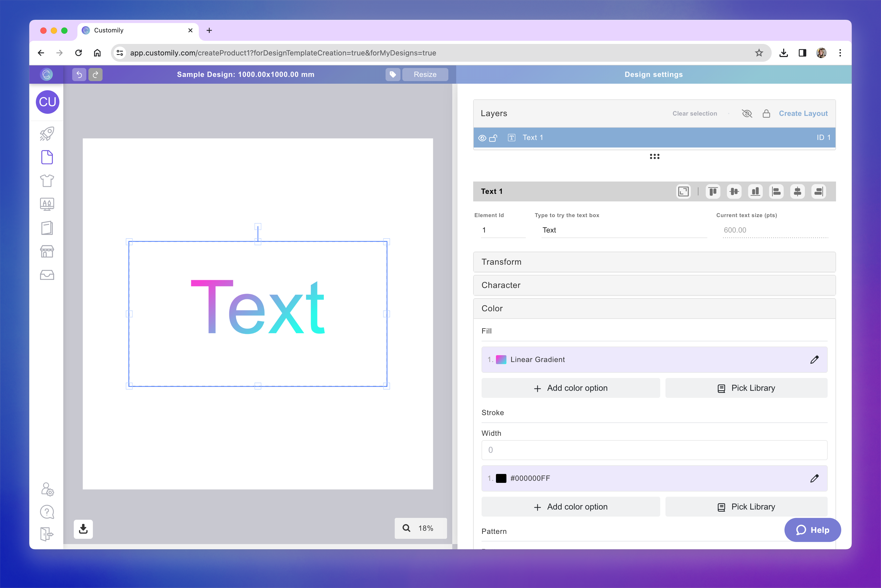Click the undo arrow in the top toolbar
This screenshot has width=881, height=588.
[79, 74]
